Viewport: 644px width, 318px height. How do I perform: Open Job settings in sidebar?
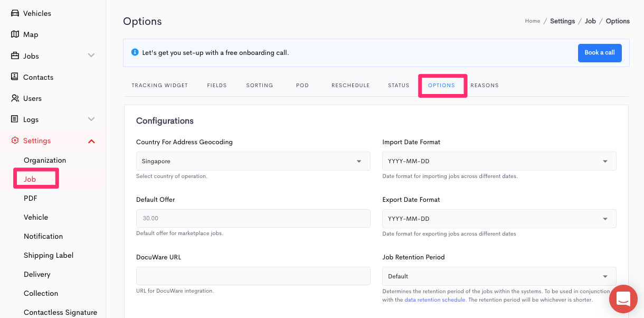[x=30, y=179]
